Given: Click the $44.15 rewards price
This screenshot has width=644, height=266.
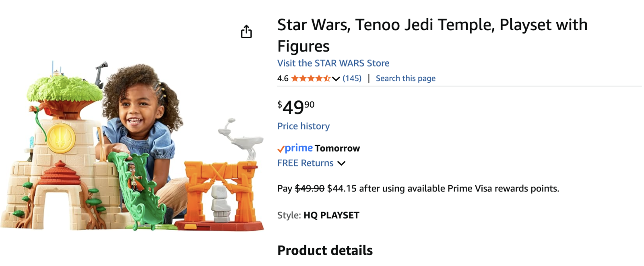Looking at the screenshot, I should 342,189.
